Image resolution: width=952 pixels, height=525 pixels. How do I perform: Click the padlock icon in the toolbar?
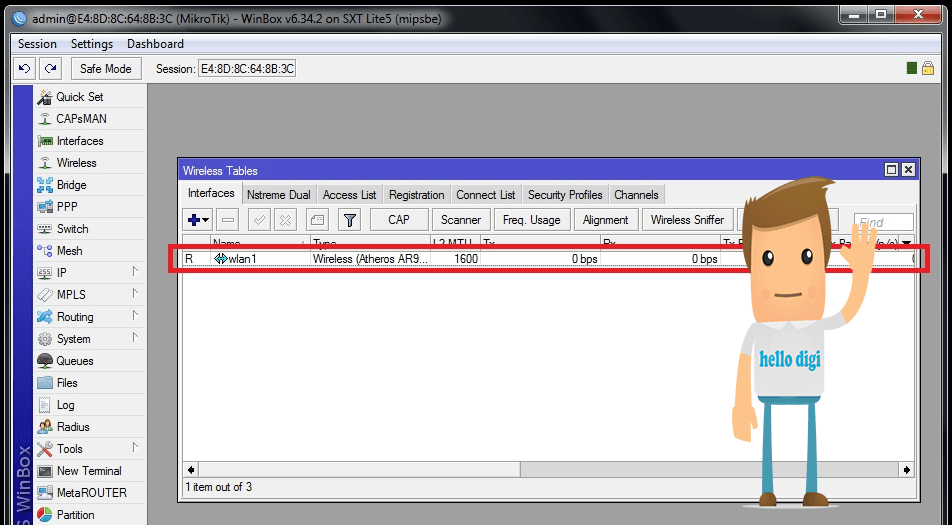coord(928,68)
